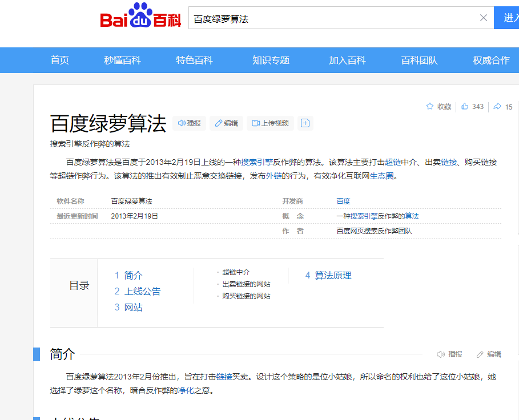Click the page title 百度绿萝算法
The width and height of the screenshot is (519, 420).
[108, 123]
